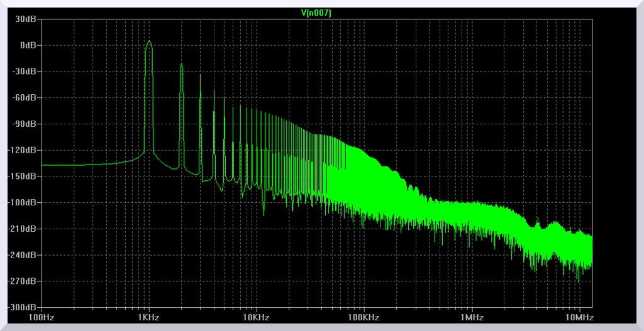Select the -180dB vertical axis label
This screenshot has height=331, width=644.
coord(22,203)
